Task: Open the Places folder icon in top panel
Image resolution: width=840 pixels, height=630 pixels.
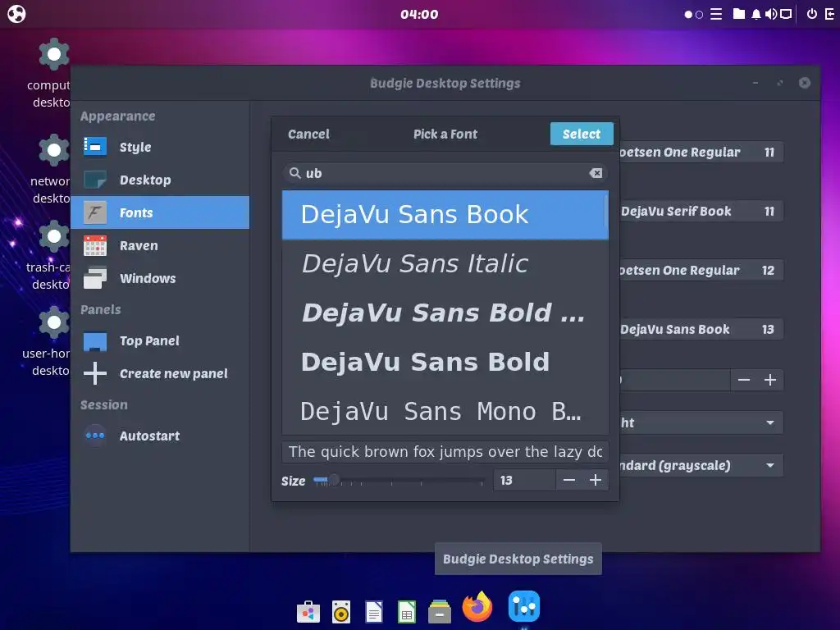Action: 739,14
